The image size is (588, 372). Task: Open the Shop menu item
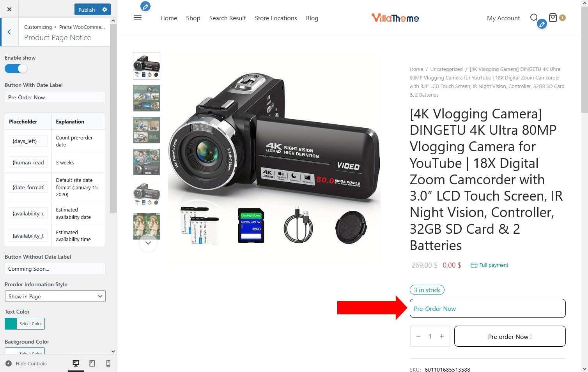[x=193, y=18]
